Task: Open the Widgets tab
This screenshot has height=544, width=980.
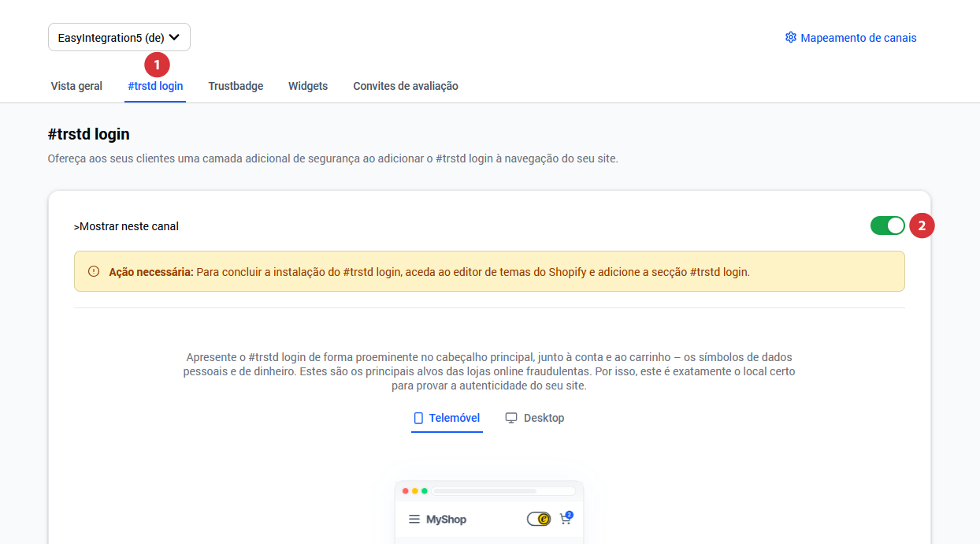Action: pos(308,86)
